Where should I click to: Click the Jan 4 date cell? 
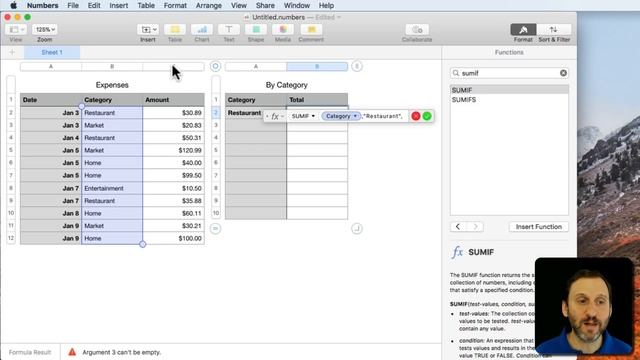click(x=51, y=138)
